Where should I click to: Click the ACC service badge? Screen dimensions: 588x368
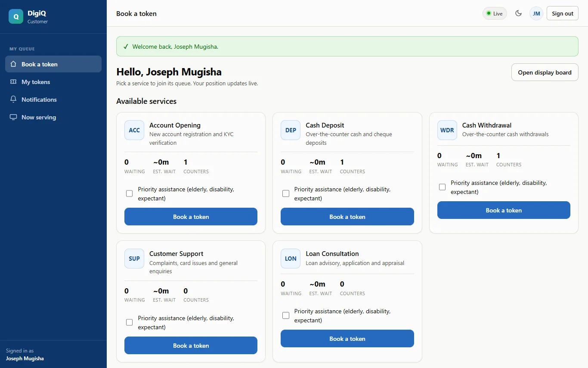(x=134, y=130)
